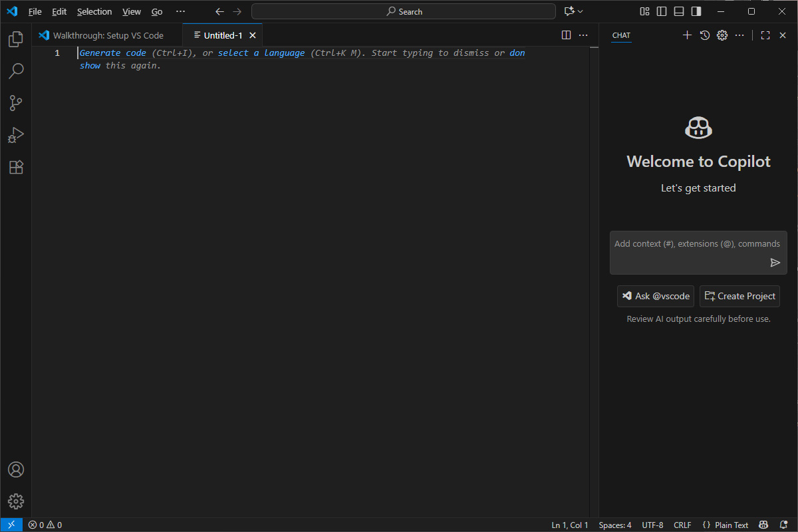Start a new chat with plus icon
Viewport: 798px width, 532px height.
688,35
